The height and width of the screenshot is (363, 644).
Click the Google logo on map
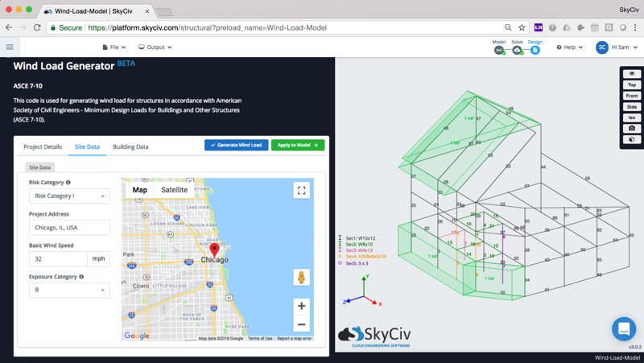[137, 336]
